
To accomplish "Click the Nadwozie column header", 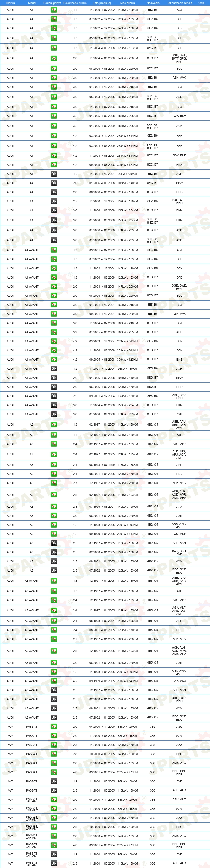I will point(153,3).
